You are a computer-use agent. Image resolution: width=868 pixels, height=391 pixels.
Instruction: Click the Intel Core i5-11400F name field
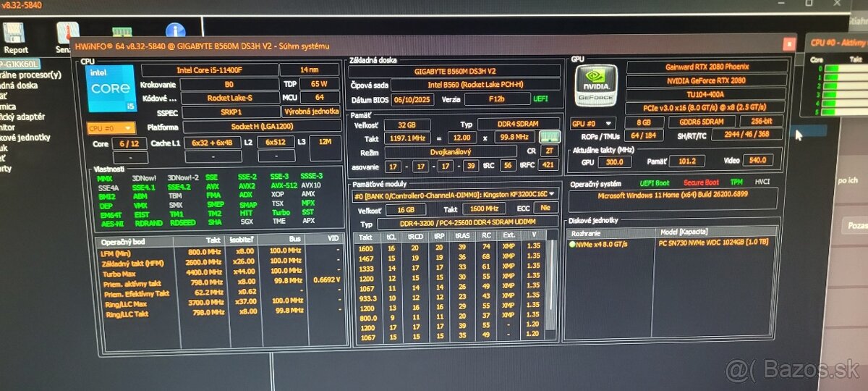(x=209, y=70)
